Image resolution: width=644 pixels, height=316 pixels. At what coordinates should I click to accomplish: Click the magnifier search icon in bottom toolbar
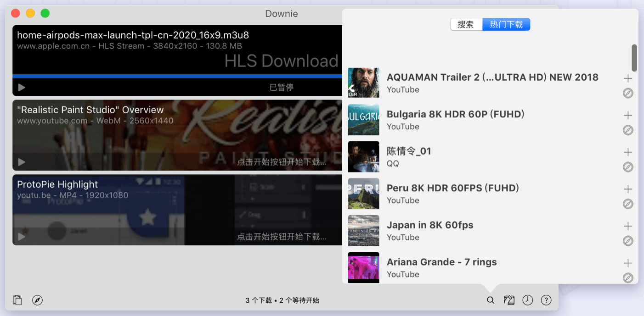pyautogui.click(x=491, y=300)
